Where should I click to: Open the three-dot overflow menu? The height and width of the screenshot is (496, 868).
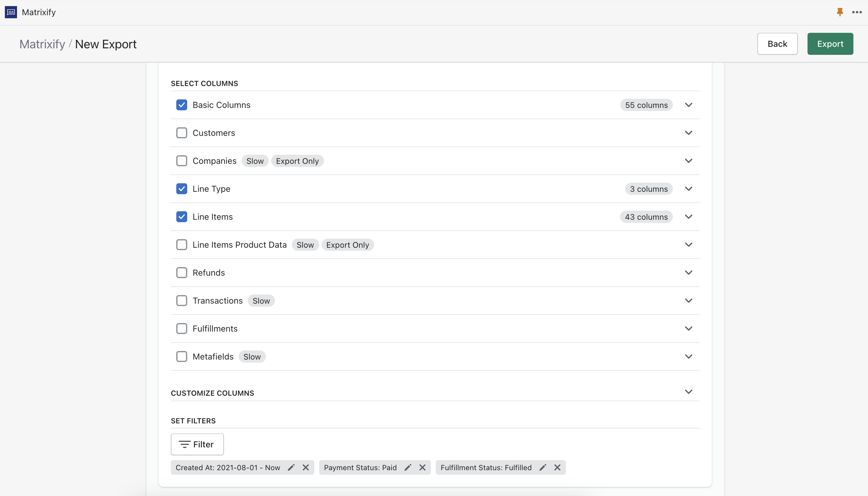(856, 12)
